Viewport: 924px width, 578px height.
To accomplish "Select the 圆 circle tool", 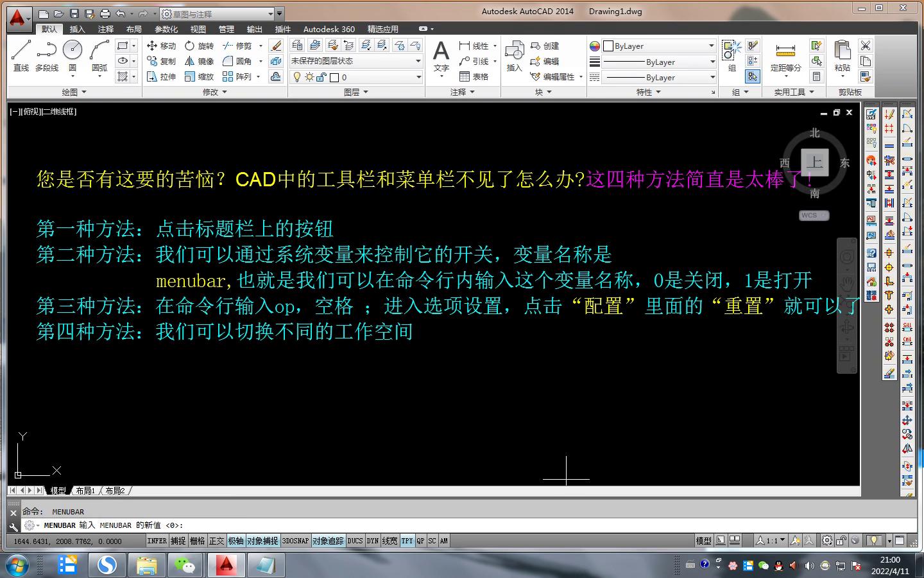I will point(73,55).
